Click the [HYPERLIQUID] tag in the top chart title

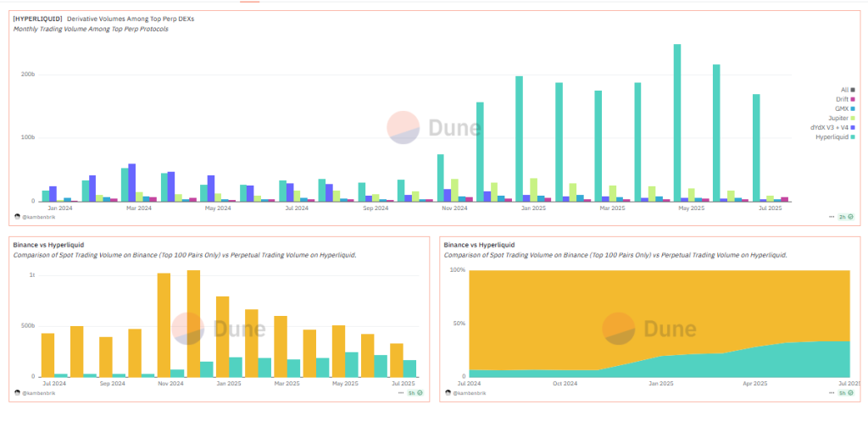[x=37, y=19]
